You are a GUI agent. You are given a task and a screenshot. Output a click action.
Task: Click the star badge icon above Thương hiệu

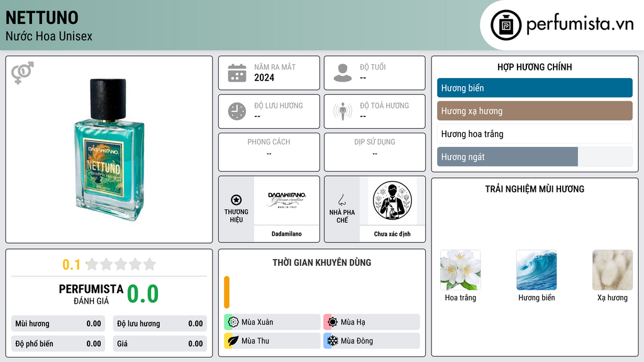pos(236,200)
